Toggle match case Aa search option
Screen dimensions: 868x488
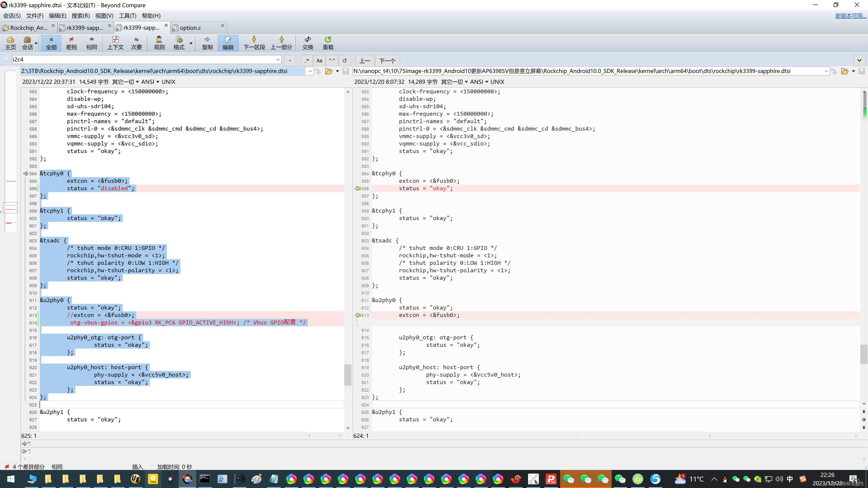(319, 61)
